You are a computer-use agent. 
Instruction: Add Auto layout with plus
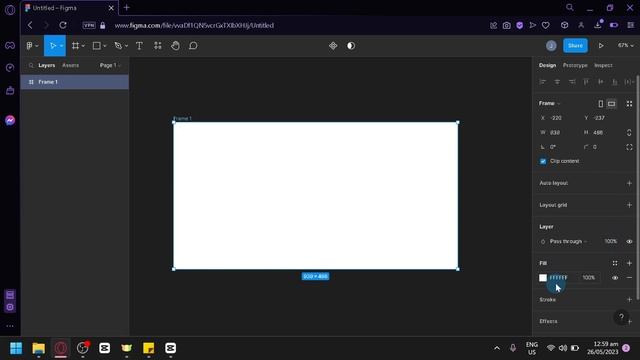(629, 183)
